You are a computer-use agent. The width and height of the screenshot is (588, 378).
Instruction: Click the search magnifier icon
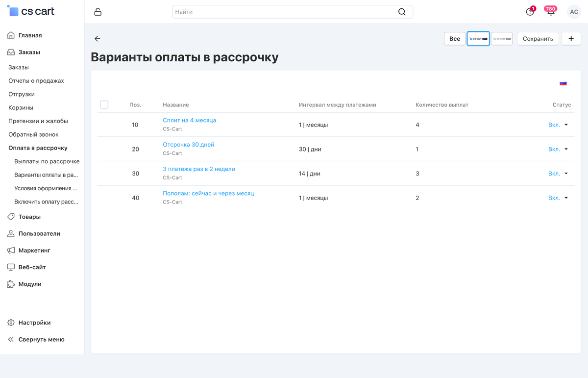(x=402, y=12)
